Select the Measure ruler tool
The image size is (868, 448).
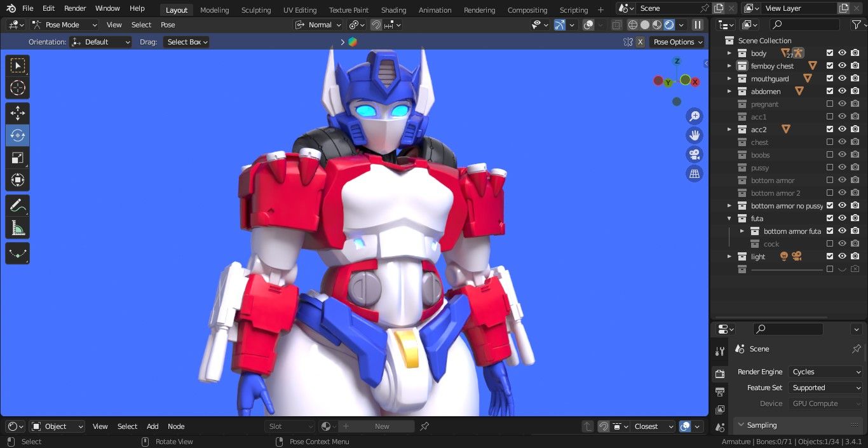(18, 227)
